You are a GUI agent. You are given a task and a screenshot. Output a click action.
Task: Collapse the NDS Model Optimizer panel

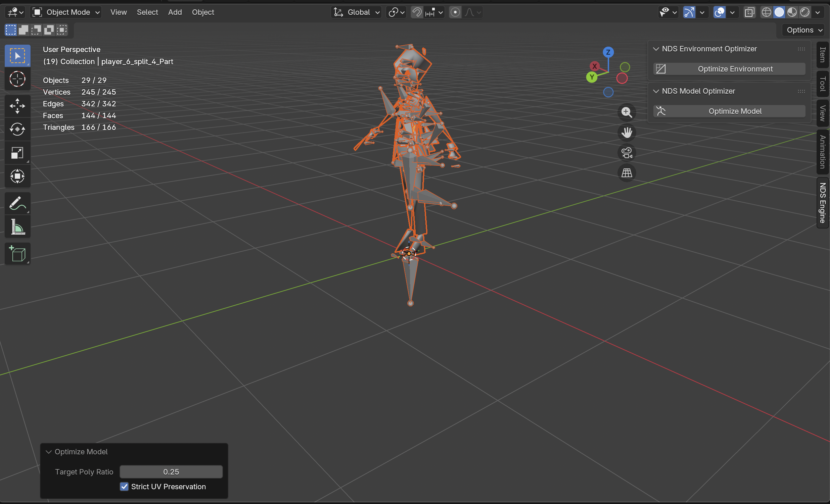coord(656,91)
